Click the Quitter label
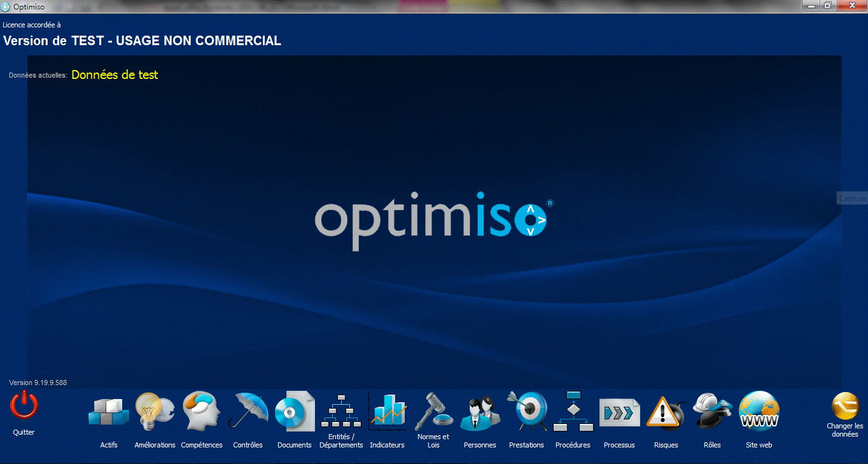The image size is (868, 464). pyautogui.click(x=24, y=432)
